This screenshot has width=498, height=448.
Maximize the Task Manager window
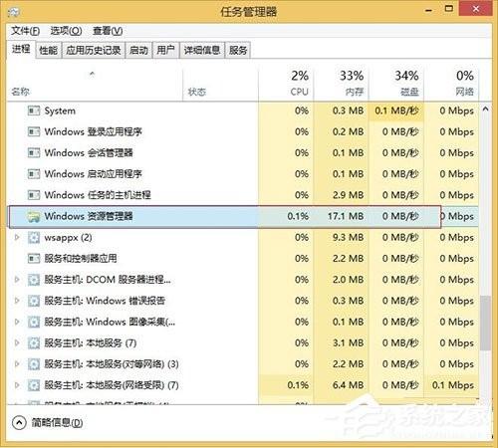pyautogui.click(x=449, y=9)
